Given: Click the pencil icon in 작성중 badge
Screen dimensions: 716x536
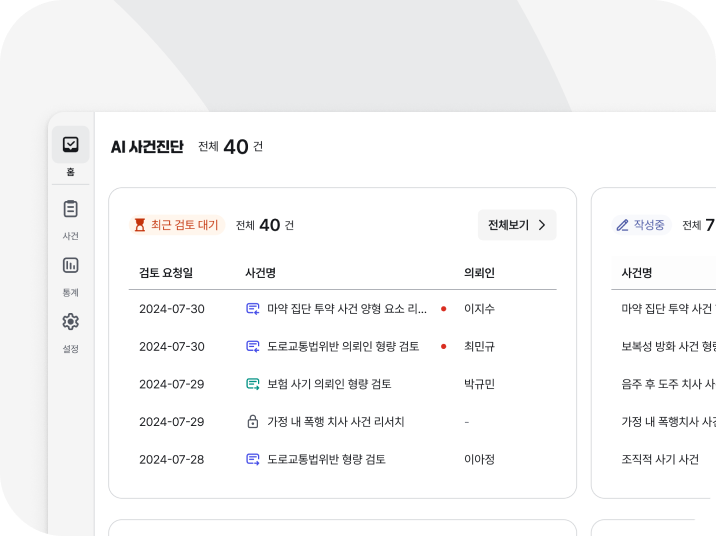Looking at the screenshot, I should coord(622,225).
